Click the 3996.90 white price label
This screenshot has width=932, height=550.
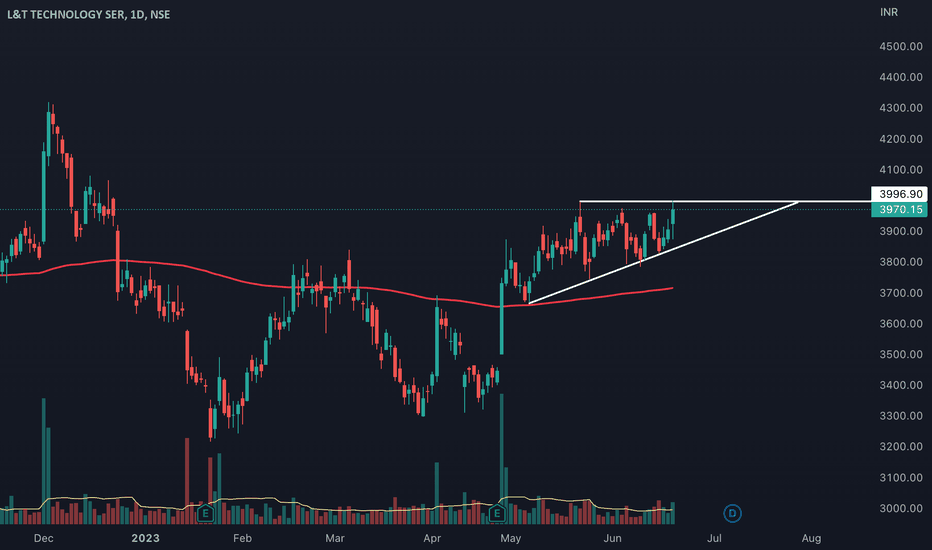pyautogui.click(x=899, y=194)
